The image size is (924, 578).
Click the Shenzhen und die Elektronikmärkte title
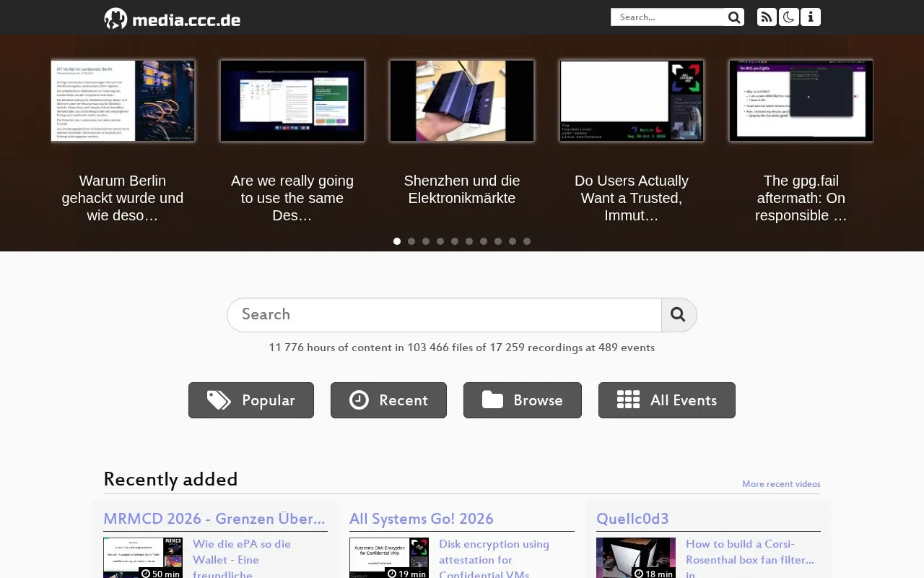click(x=462, y=189)
